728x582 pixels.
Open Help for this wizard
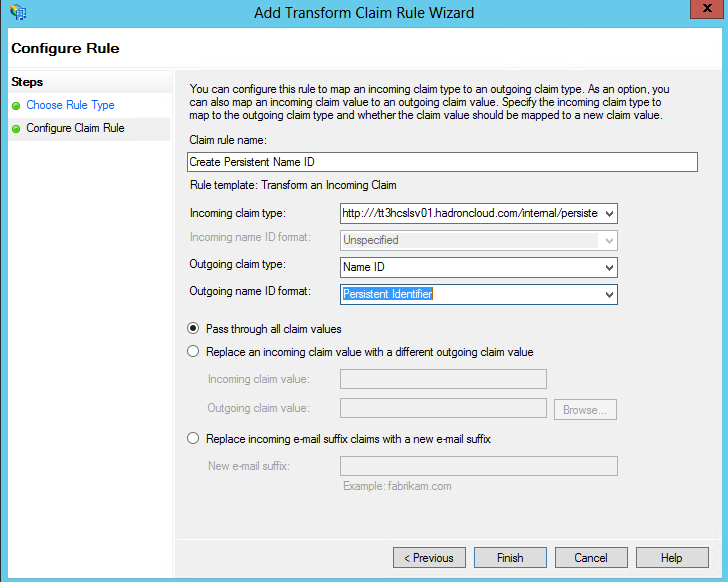pyautogui.click(x=672, y=557)
